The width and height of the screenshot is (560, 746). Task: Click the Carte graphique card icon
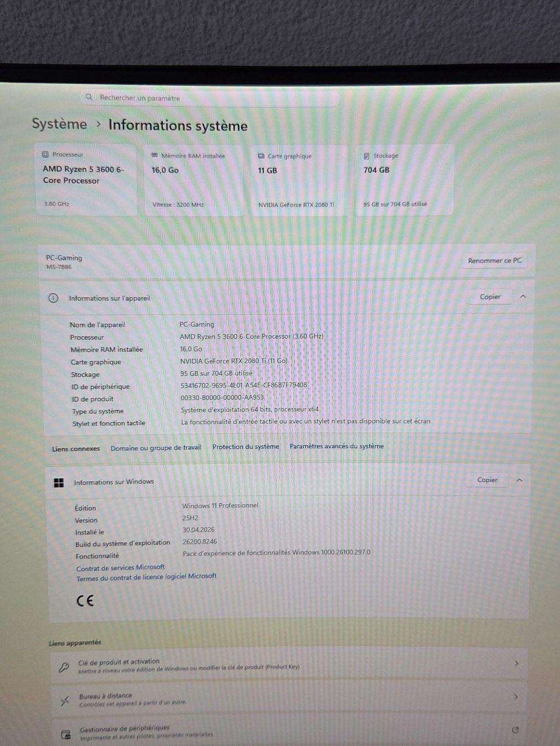(261, 156)
